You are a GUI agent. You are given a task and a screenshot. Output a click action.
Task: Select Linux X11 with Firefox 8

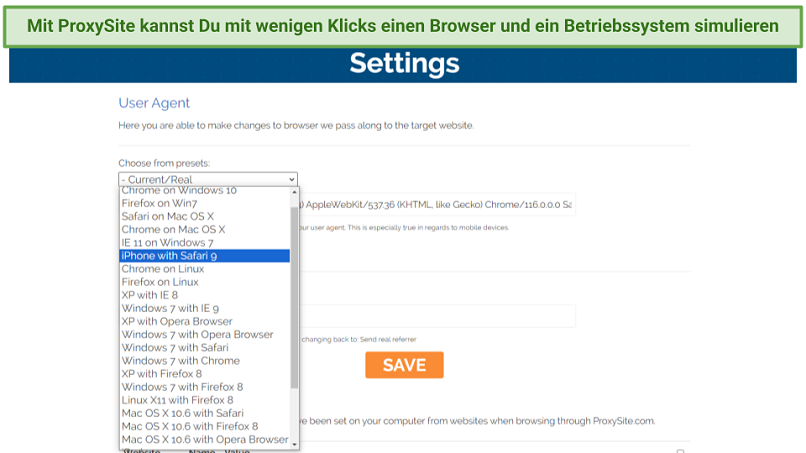coord(177,400)
